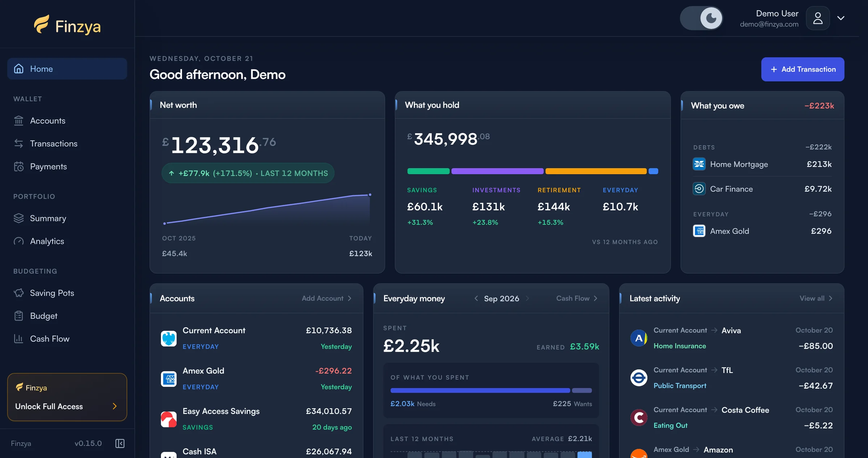Viewport: 868px width, 458px height.
Task: Click the Add Account link
Action: pos(327,298)
